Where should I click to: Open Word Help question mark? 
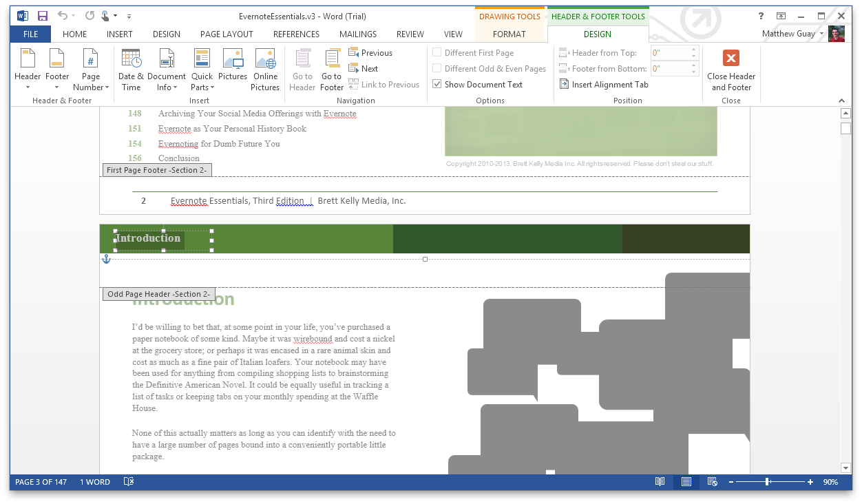(x=761, y=16)
